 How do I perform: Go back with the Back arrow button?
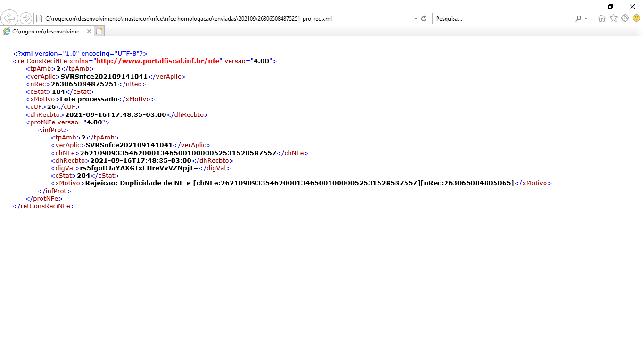[x=9, y=18]
